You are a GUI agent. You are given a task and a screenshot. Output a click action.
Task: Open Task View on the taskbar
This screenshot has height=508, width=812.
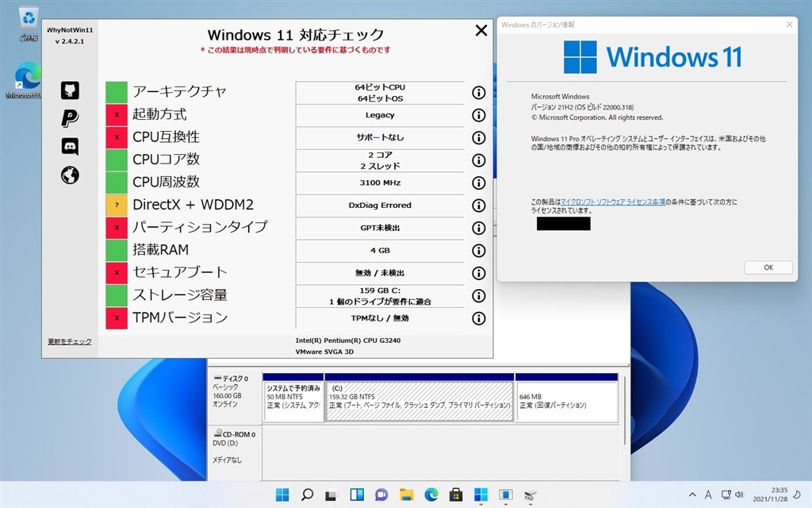pos(331,495)
